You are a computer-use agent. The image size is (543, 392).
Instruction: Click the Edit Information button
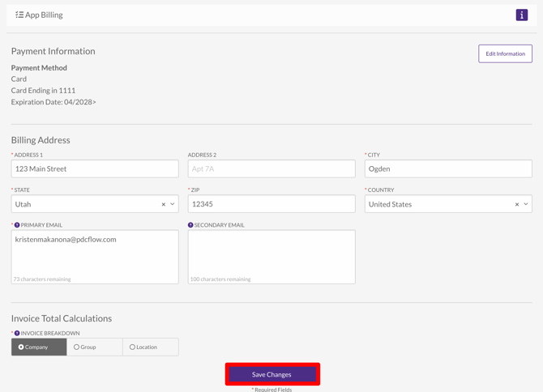pos(505,53)
